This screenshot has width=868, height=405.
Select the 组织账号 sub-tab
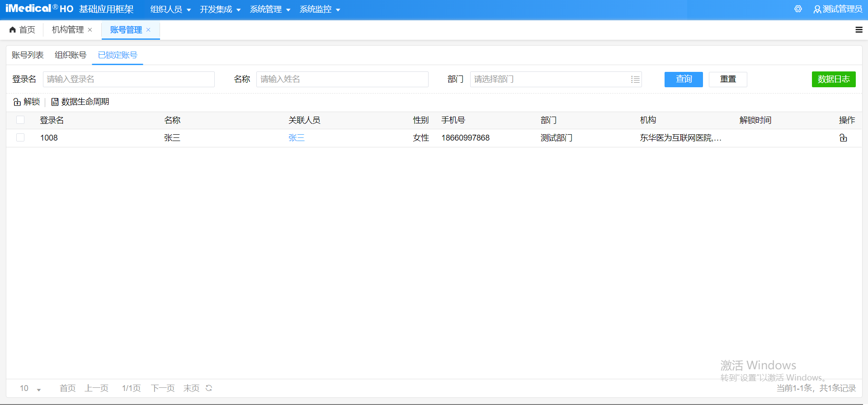pos(71,55)
